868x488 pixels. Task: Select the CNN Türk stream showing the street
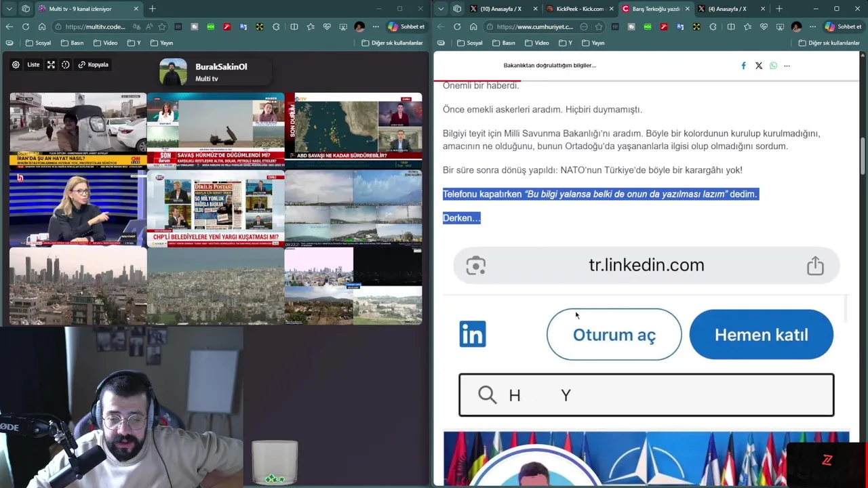[78, 129]
